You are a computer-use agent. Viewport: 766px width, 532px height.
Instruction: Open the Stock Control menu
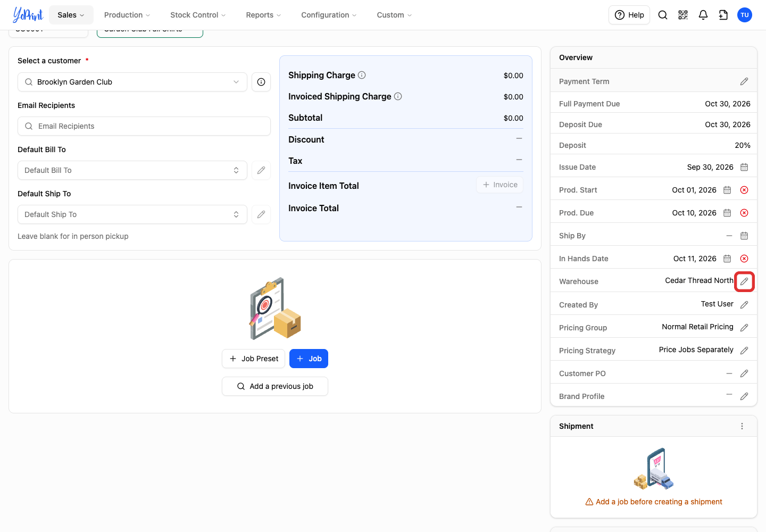point(198,15)
